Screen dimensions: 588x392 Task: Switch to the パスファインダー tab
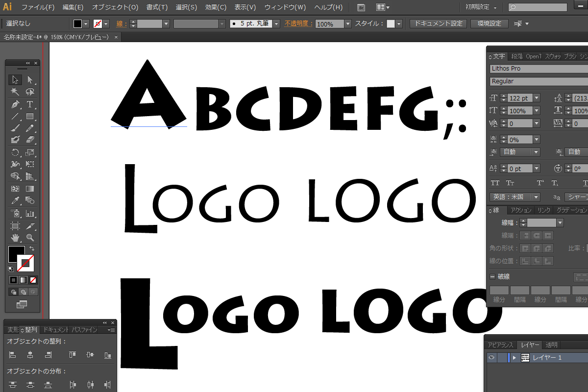[84, 330]
